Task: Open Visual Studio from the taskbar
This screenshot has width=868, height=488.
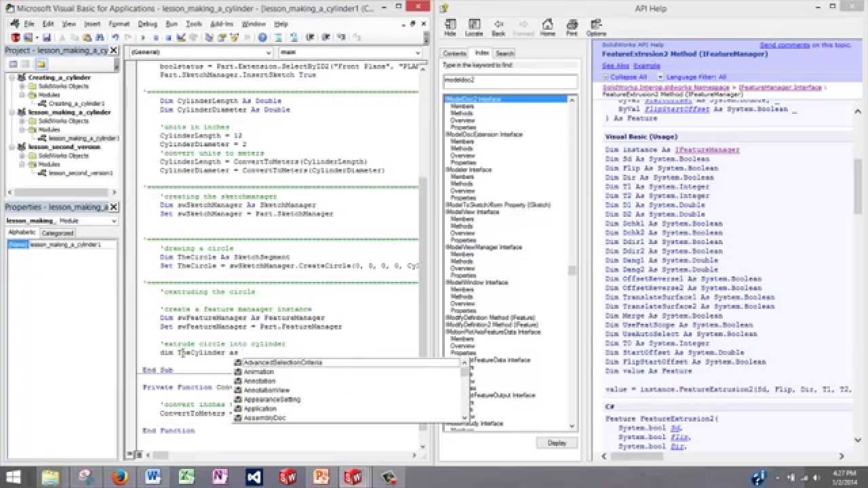Action: point(254,476)
